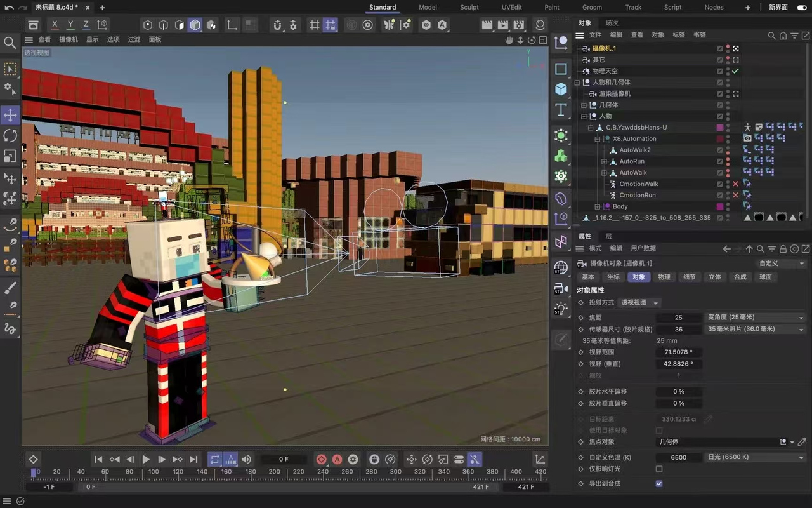Open the 宽角度 (25 毫米) focal length dropdown
This screenshot has height=508, width=812.
point(756,317)
